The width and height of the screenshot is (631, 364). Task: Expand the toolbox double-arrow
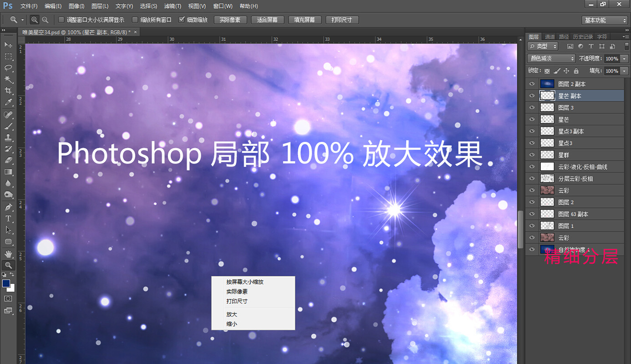(x=4, y=30)
